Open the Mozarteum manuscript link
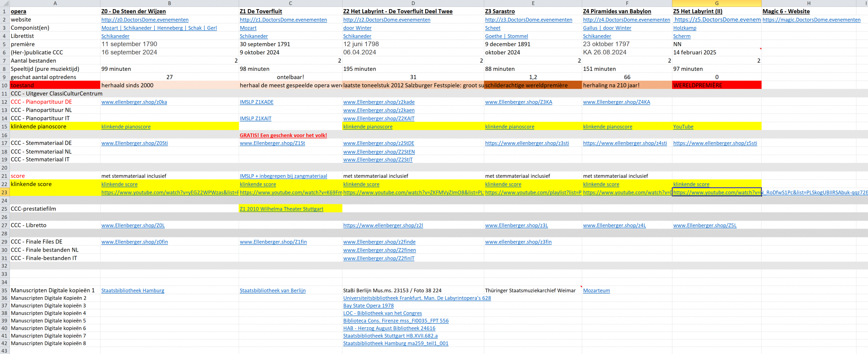This screenshot has width=868, height=354. click(x=596, y=290)
